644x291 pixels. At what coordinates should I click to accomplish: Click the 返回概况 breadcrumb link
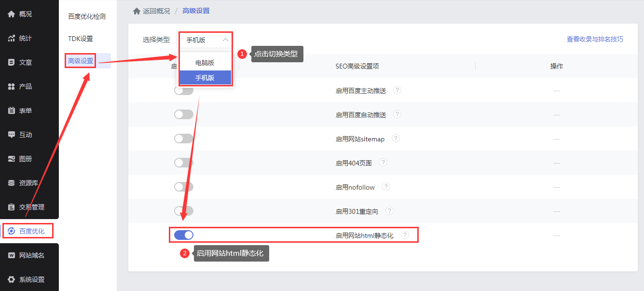click(156, 11)
